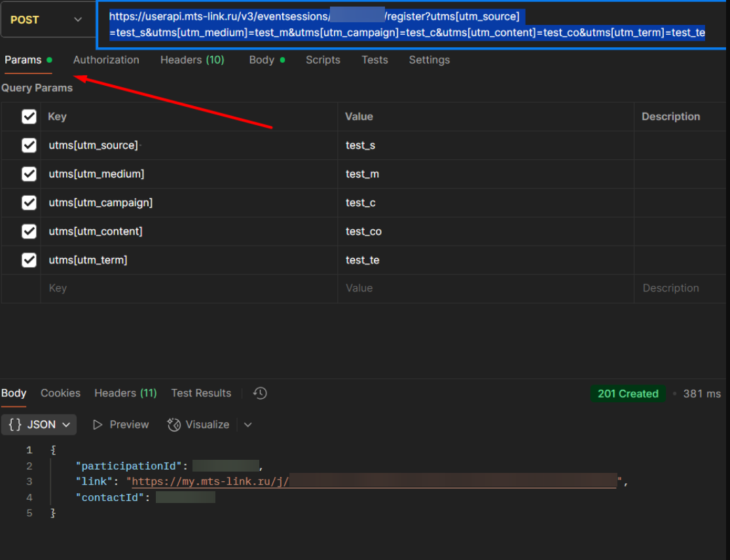Click the utms[utm_medium] key cell
730x560 pixels.
pos(189,174)
